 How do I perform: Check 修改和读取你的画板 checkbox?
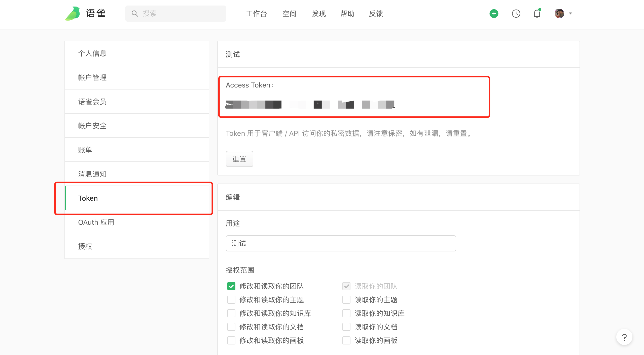[231, 340]
